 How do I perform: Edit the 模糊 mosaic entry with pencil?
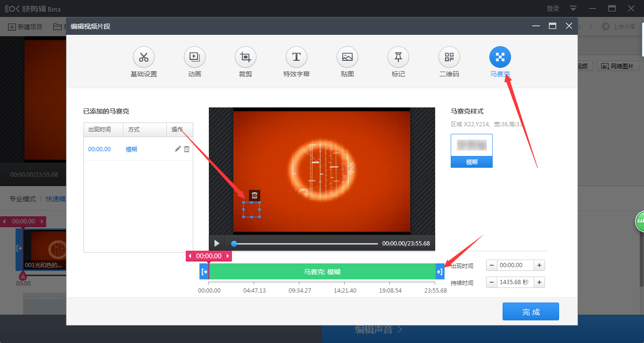(x=178, y=149)
